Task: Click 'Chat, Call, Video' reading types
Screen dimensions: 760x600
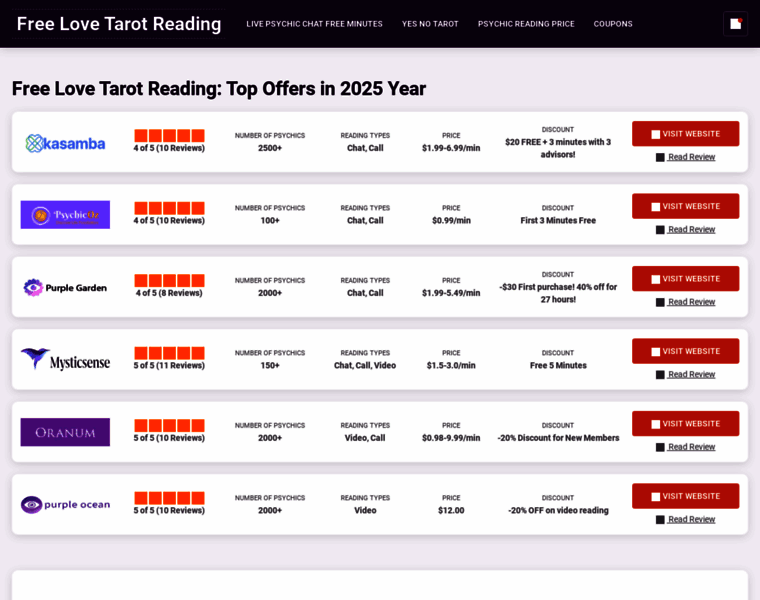Action: click(365, 365)
